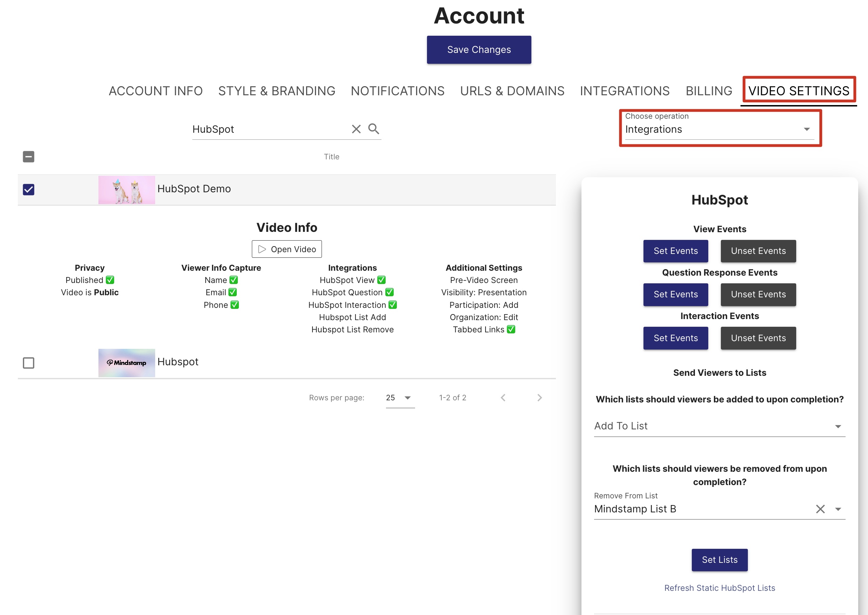Open the Integrations tab

tap(625, 91)
